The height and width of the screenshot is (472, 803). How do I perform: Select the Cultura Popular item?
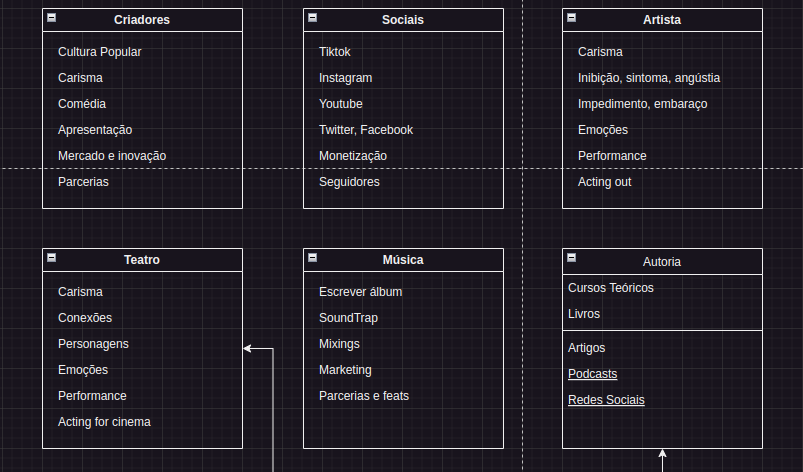[x=100, y=52]
